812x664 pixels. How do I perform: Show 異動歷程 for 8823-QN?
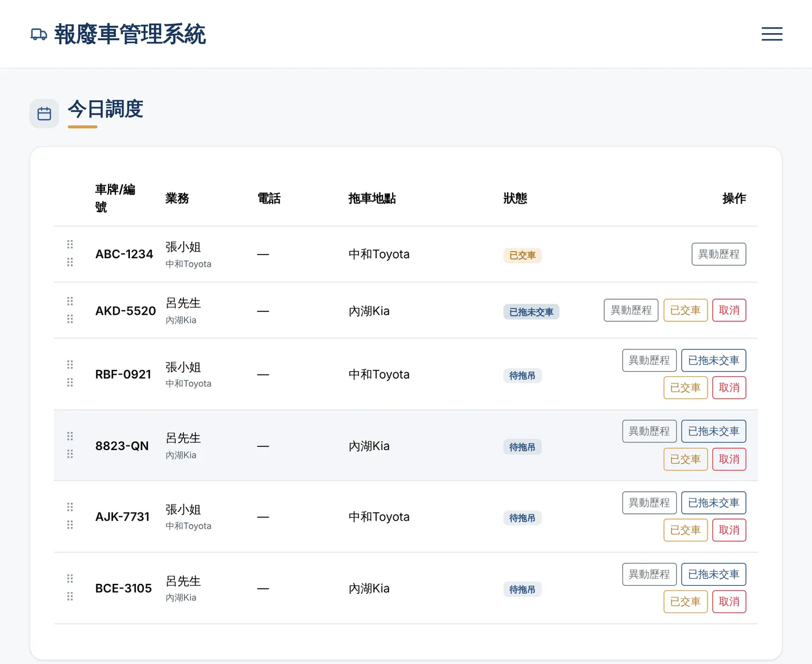pos(650,431)
